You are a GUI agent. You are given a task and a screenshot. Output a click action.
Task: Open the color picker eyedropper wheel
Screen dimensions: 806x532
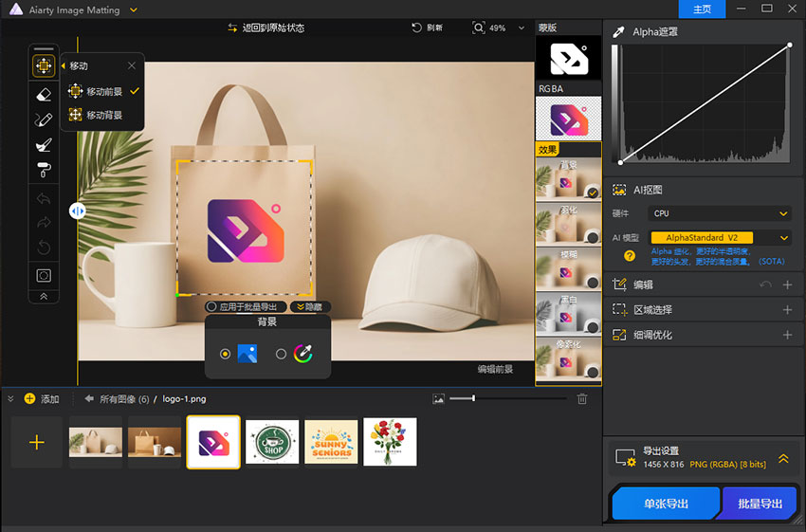(x=303, y=354)
